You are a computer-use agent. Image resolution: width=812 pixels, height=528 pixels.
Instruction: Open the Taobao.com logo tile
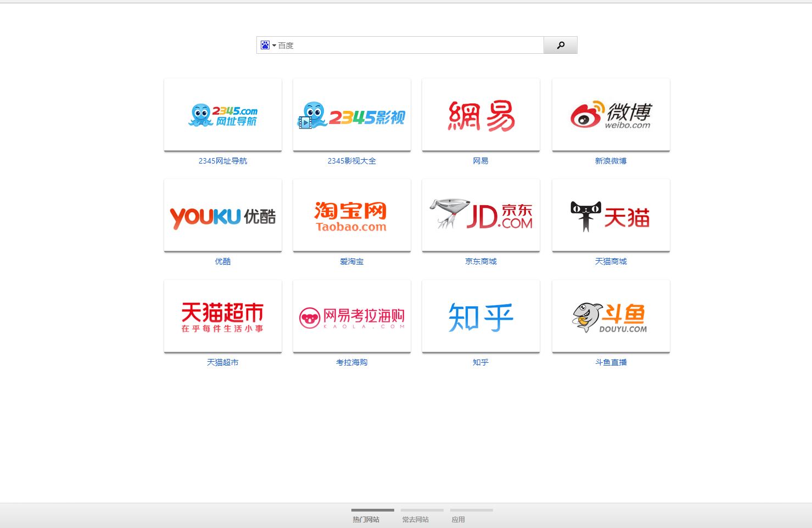tap(352, 215)
